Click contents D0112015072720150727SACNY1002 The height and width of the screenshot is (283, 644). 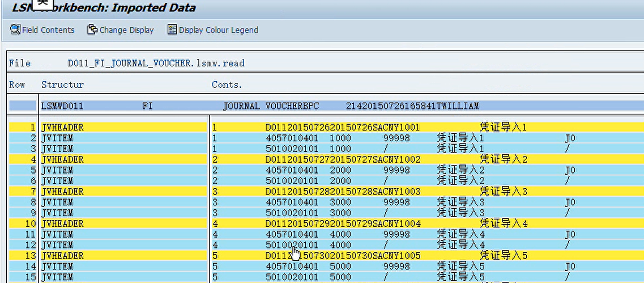[343, 159]
